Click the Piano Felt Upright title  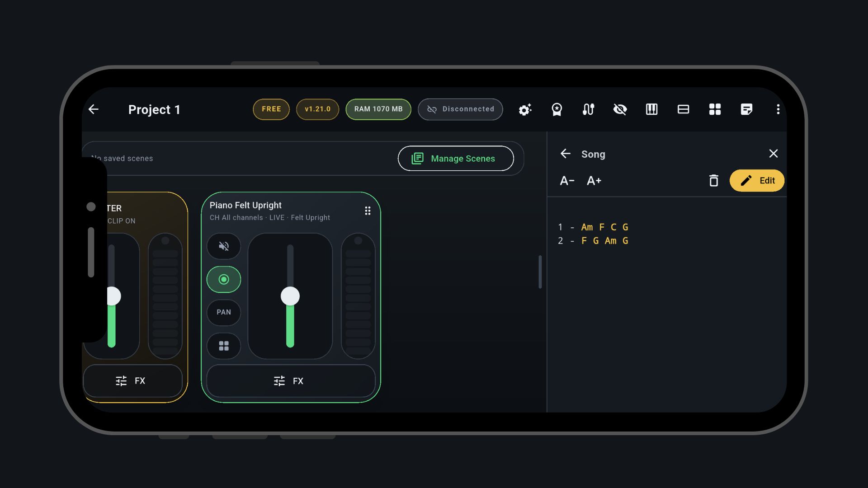click(x=245, y=205)
